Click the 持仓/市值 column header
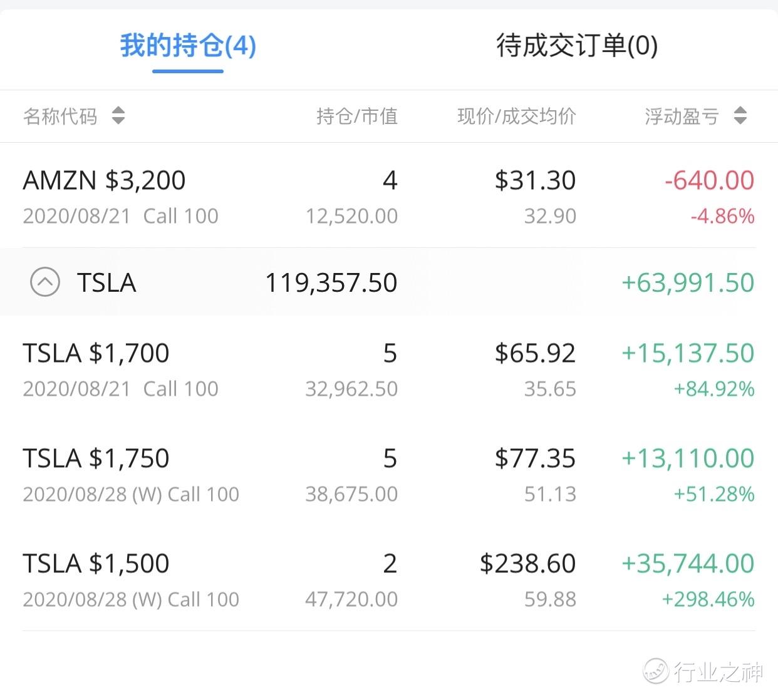This screenshot has height=700, width=778. [357, 116]
